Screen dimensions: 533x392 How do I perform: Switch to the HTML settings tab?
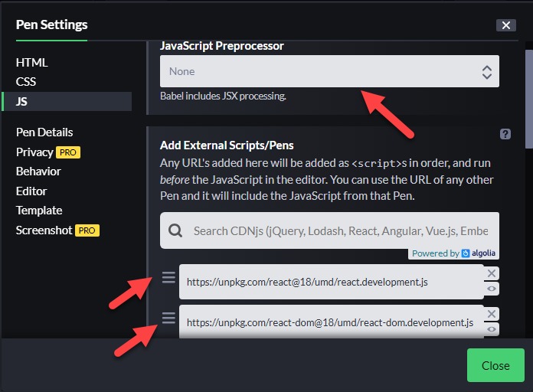pos(31,63)
